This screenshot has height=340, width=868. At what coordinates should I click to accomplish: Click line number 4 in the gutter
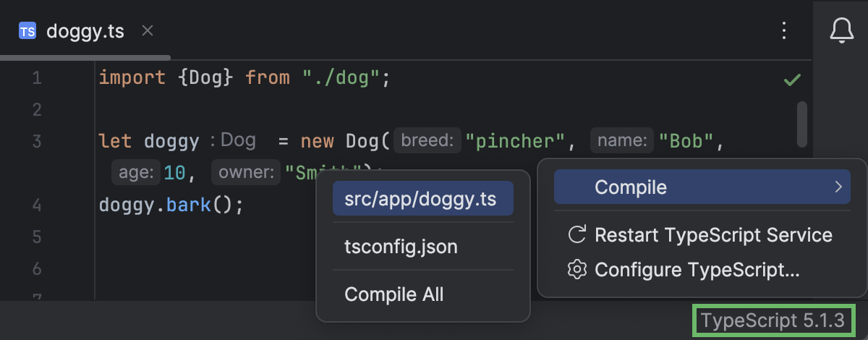tap(37, 205)
